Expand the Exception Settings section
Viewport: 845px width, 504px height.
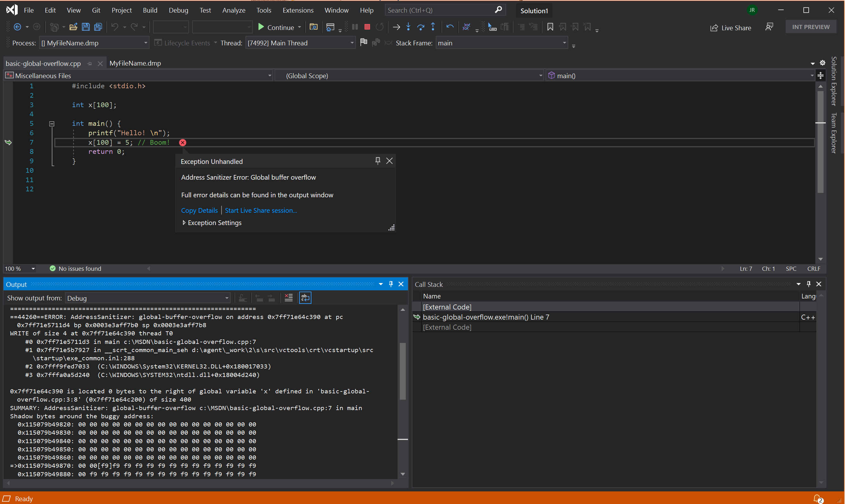point(184,223)
